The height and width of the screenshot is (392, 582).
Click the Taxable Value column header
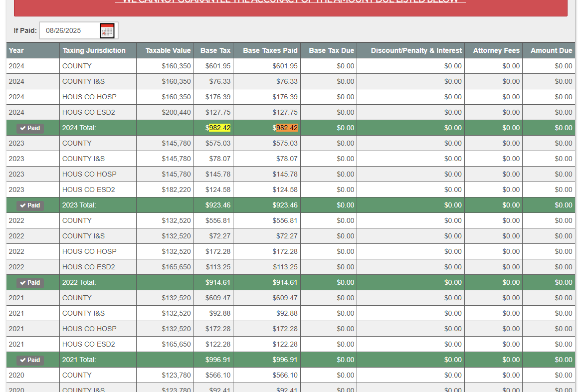click(168, 50)
